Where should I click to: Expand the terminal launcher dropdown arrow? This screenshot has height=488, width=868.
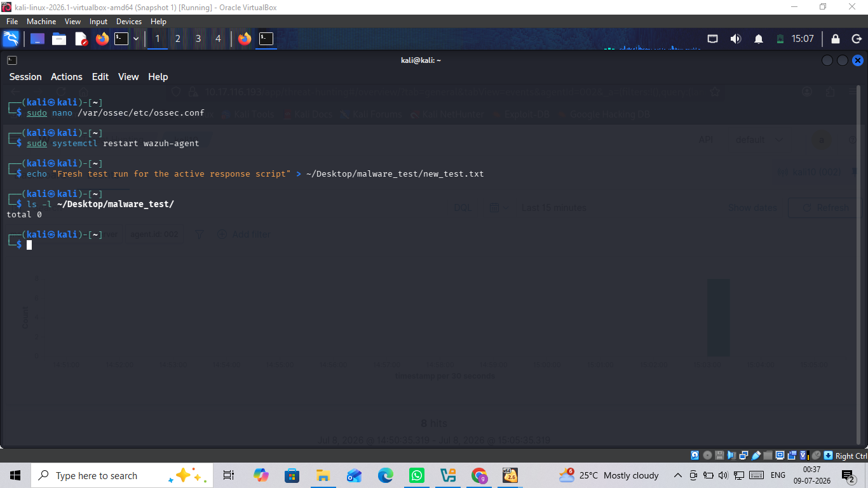136,39
